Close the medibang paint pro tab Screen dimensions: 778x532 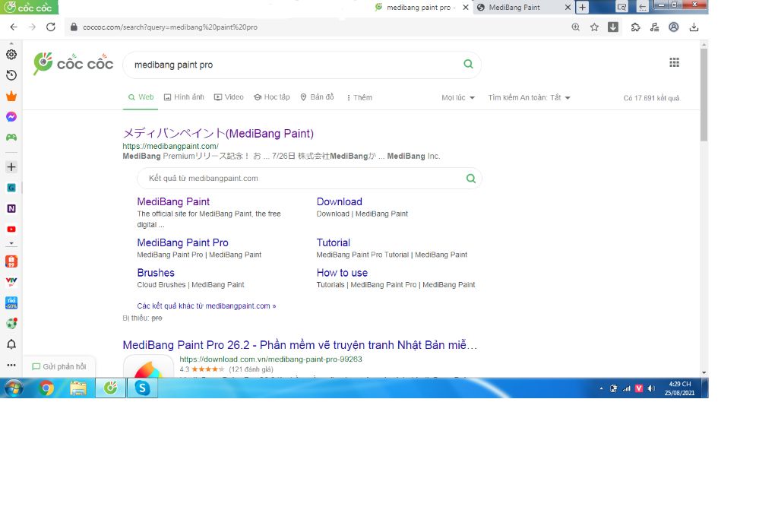coord(466,8)
